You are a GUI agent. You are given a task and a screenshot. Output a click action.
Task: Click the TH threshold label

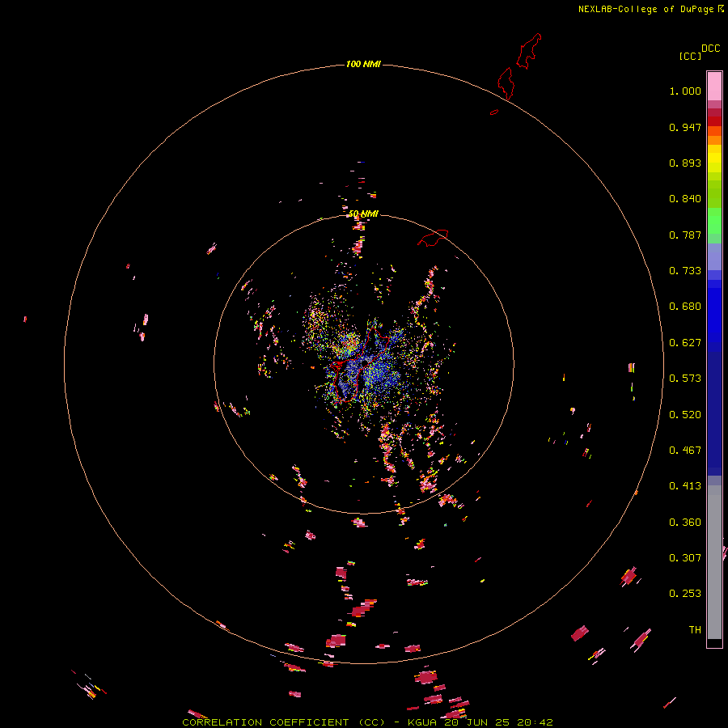coord(695,630)
